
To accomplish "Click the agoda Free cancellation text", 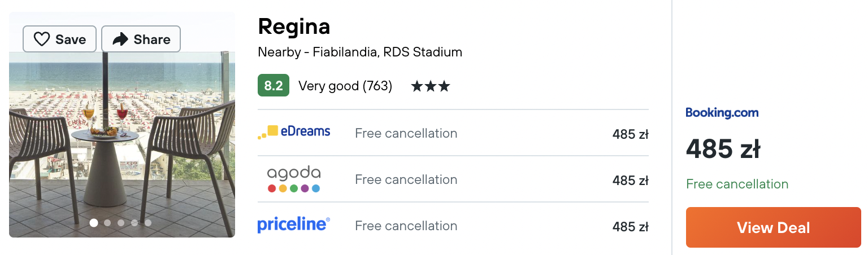I will tap(406, 179).
